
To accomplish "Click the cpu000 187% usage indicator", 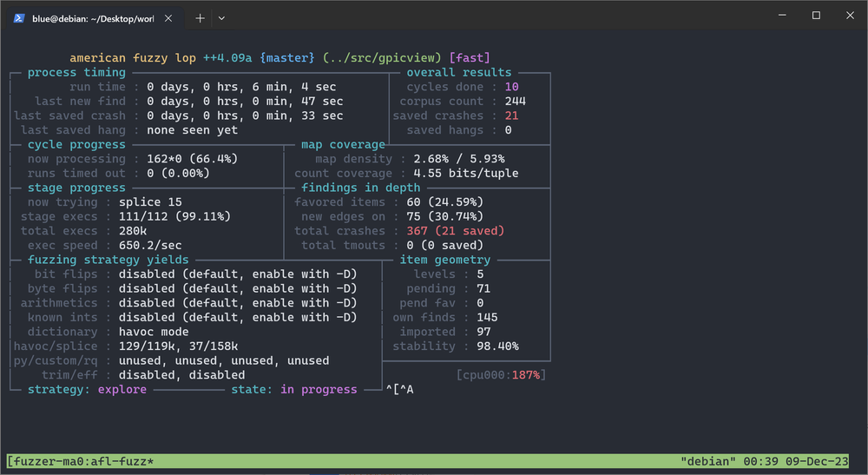I will 501,375.
